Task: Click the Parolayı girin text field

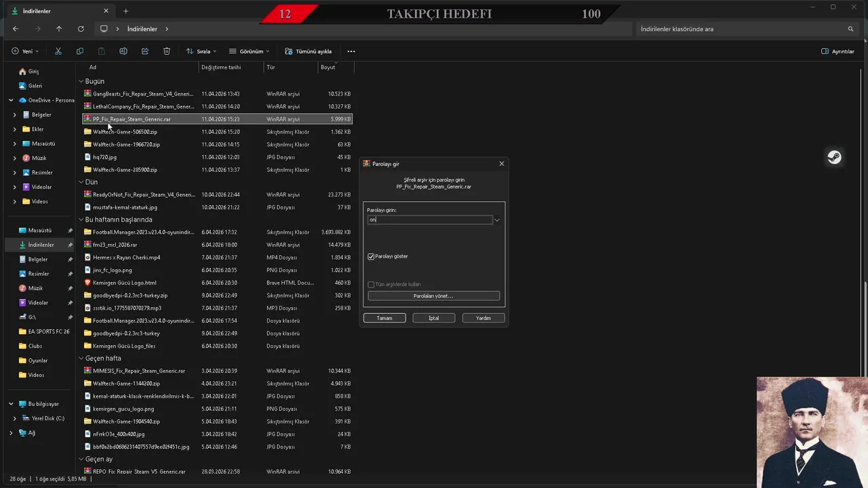Action: (430, 220)
